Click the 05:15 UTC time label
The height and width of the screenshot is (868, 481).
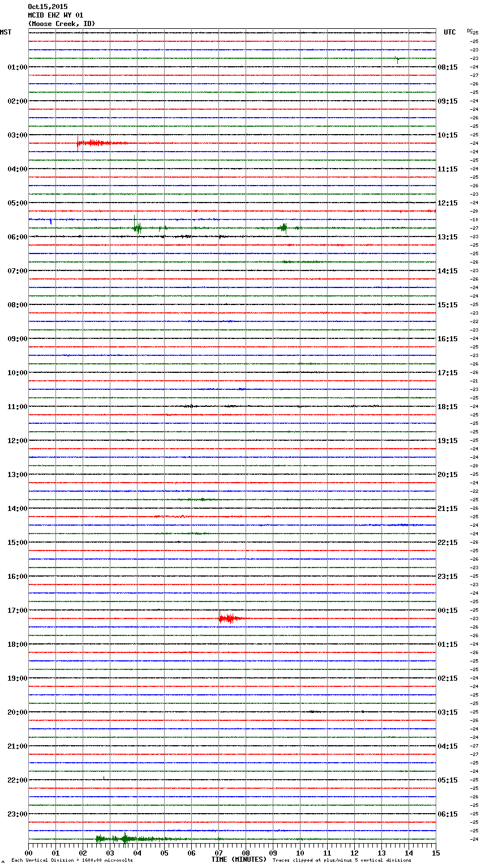click(x=448, y=780)
